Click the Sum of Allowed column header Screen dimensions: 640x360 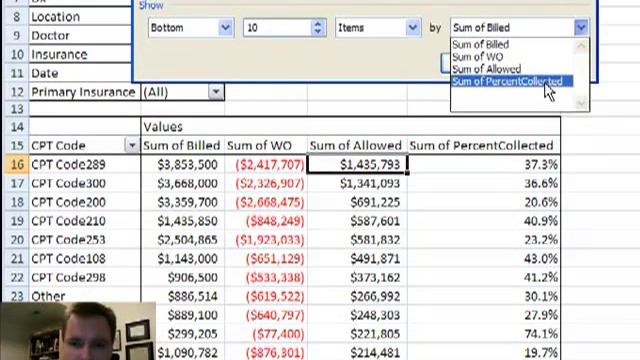point(357,145)
